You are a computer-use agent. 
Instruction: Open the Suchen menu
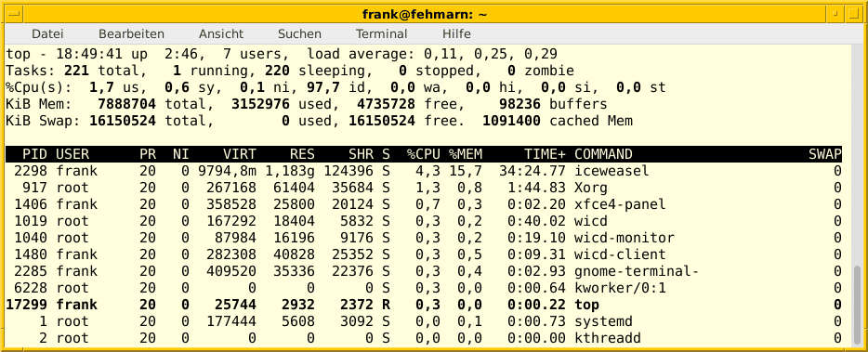299,33
